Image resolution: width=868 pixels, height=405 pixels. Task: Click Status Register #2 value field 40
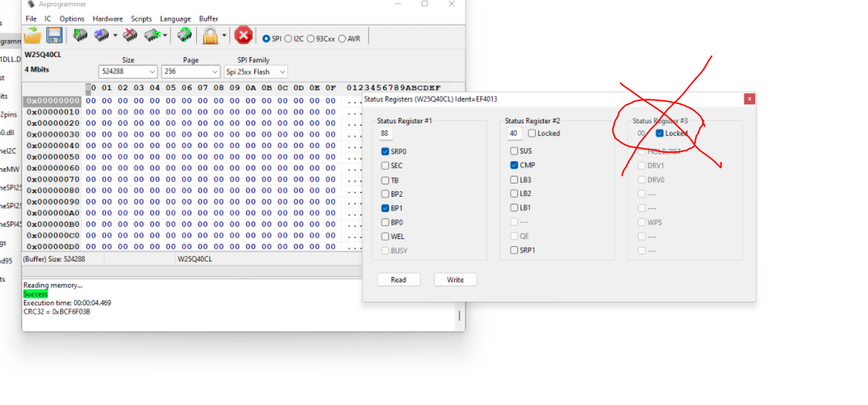point(514,133)
